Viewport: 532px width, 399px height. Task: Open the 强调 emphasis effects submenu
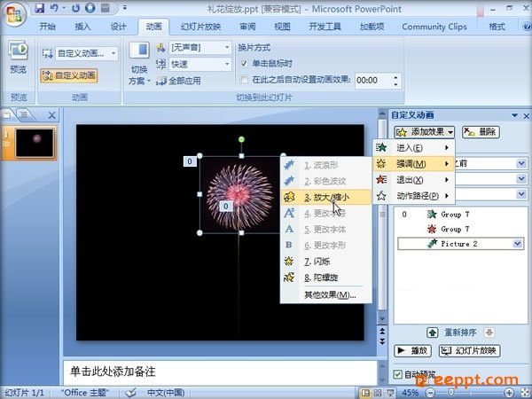(x=413, y=164)
